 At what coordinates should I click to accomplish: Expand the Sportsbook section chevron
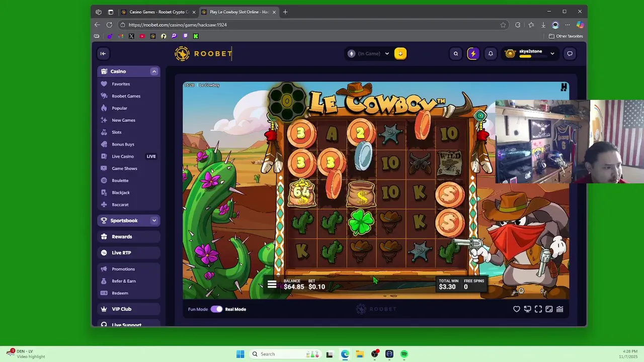point(154,220)
